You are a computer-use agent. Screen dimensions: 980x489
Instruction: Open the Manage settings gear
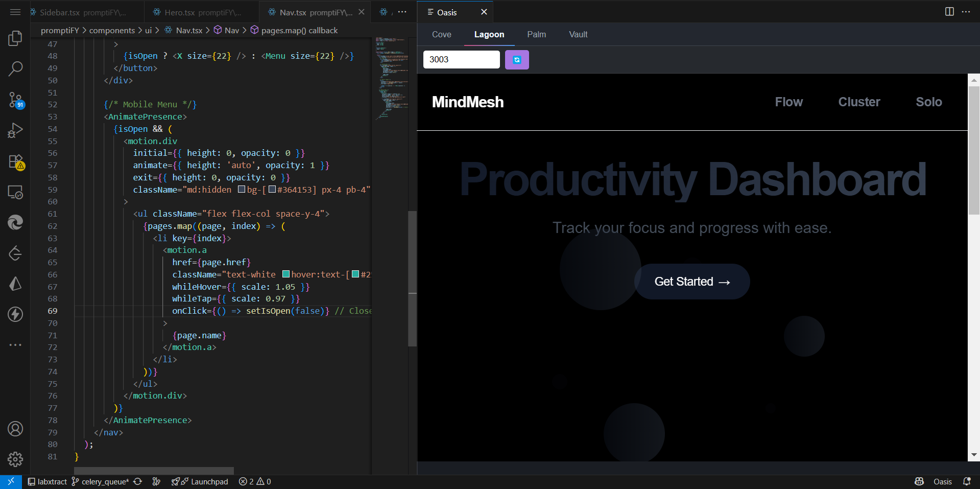click(15, 459)
